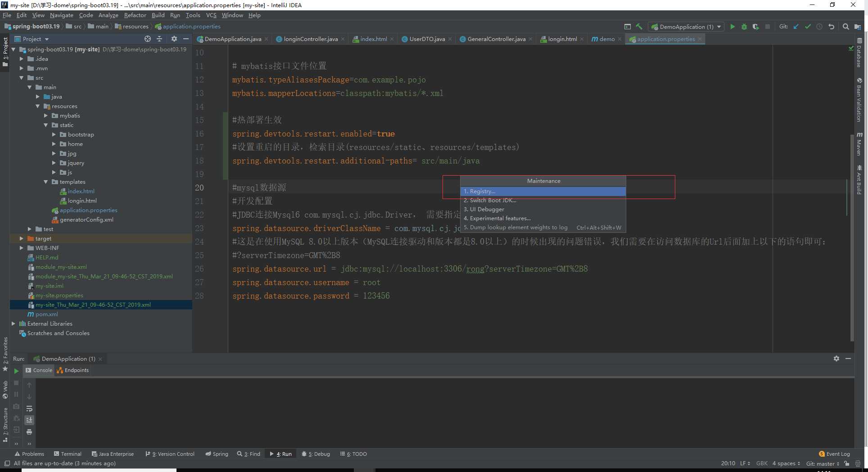Select Registry... in Maintenance popup

click(x=543, y=191)
